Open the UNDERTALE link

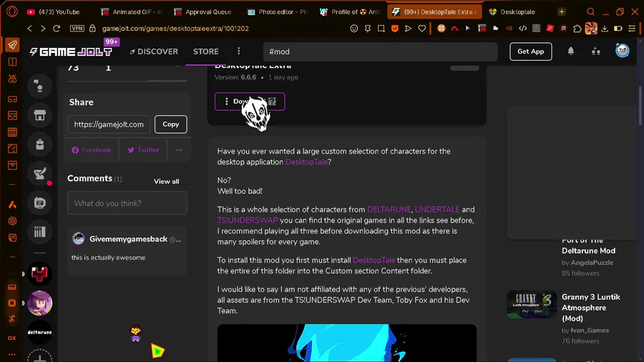pyautogui.click(x=437, y=210)
